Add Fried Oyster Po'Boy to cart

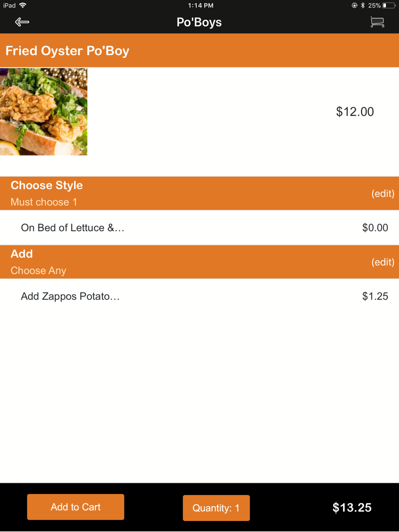point(75,507)
